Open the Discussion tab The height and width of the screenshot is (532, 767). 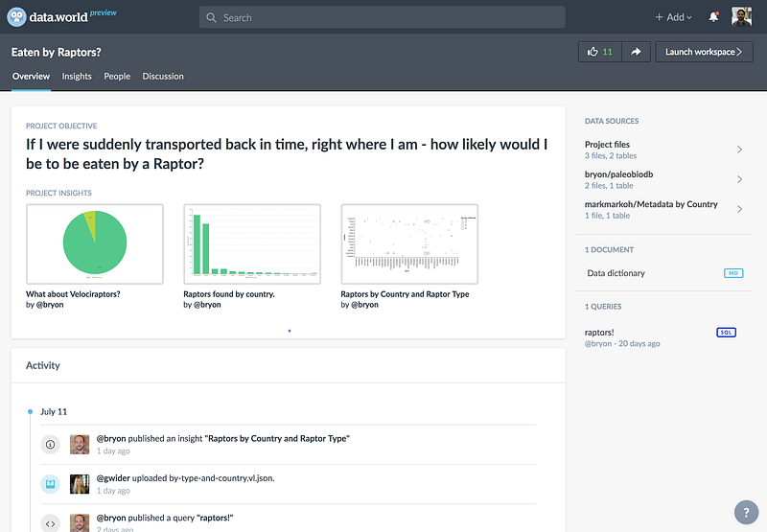[163, 77]
